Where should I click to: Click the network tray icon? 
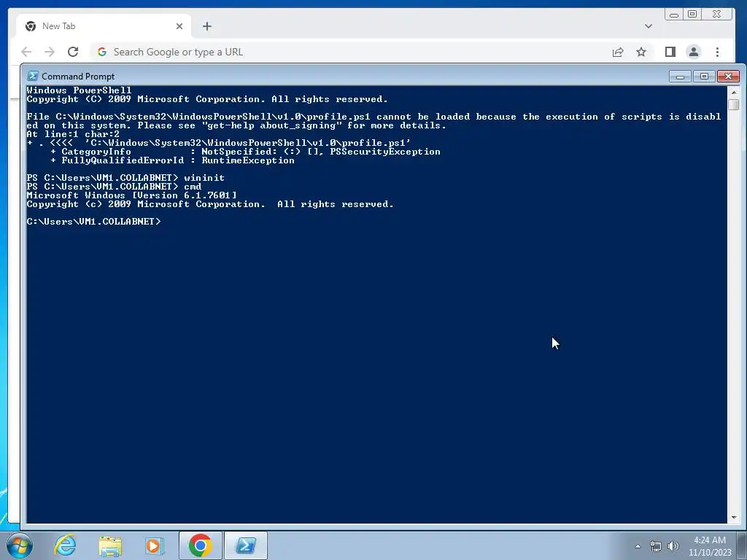coord(656,546)
